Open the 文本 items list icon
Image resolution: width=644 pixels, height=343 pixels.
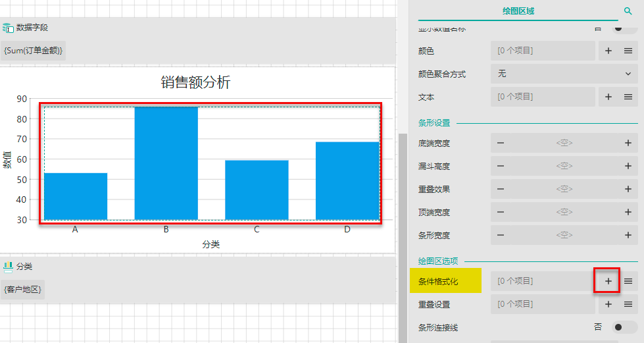coord(628,97)
